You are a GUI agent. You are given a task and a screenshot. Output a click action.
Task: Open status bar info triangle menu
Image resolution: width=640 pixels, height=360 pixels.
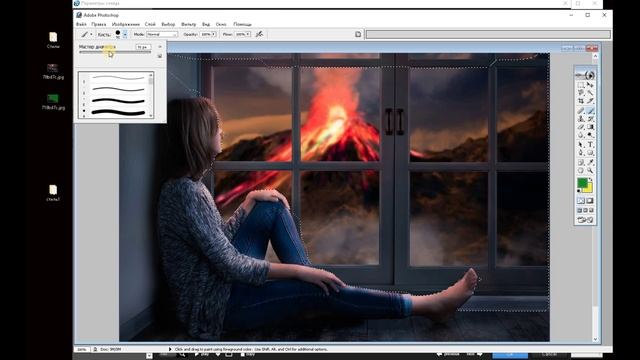coord(170,349)
